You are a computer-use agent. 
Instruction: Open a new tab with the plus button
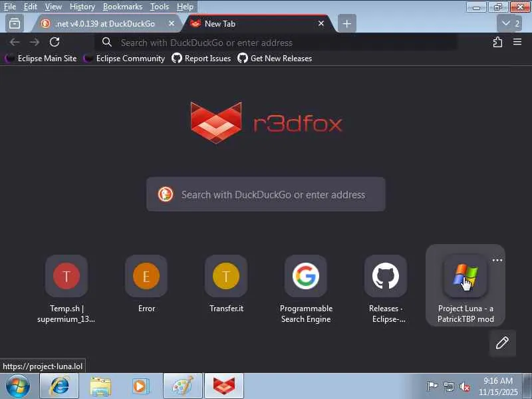[x=346, y=23]
